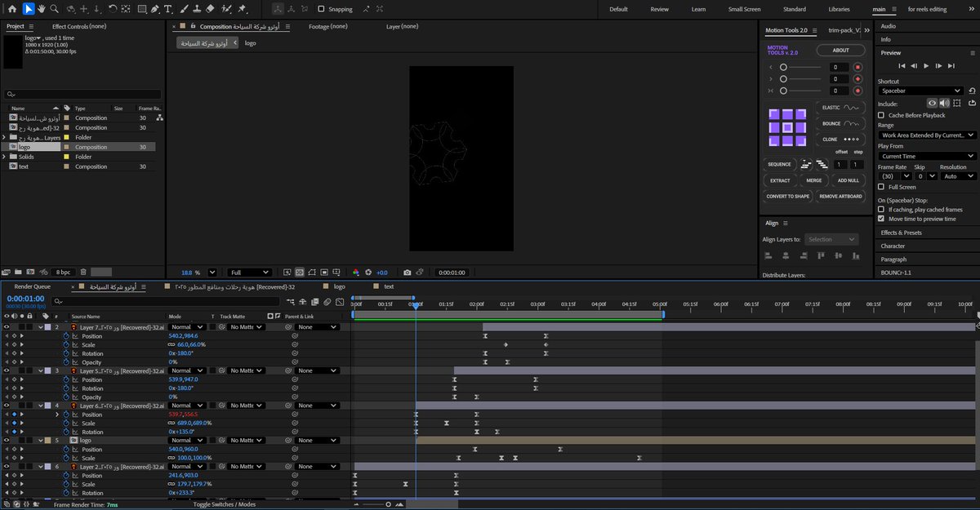This screenshot has width=980, height=510.
Task: Open the Range Work Area dropdown
Action: point(927,135)
